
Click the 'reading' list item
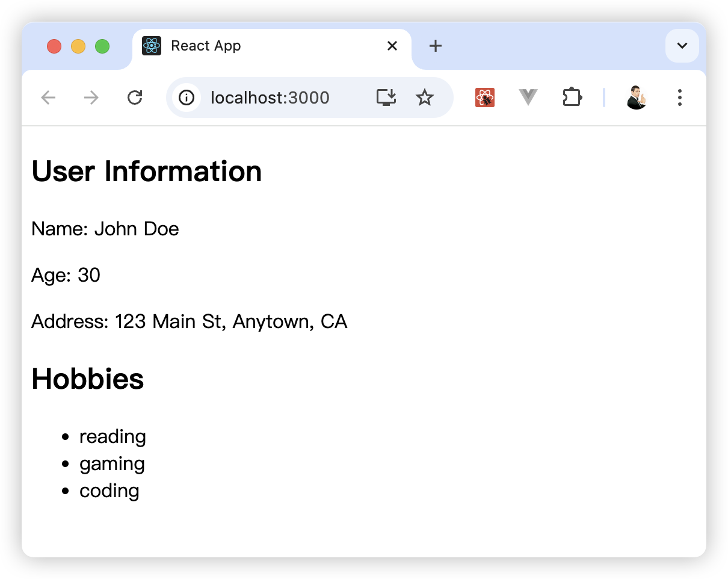113,436
